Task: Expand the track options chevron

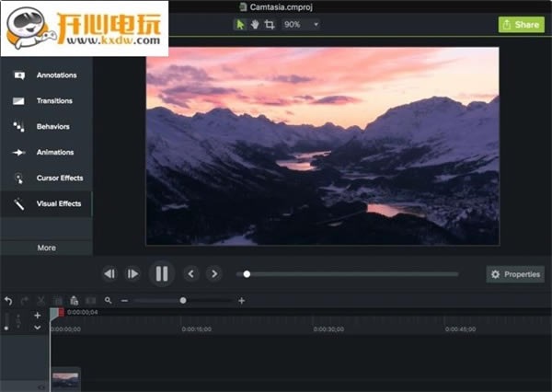Action: (x=38, y=328)
